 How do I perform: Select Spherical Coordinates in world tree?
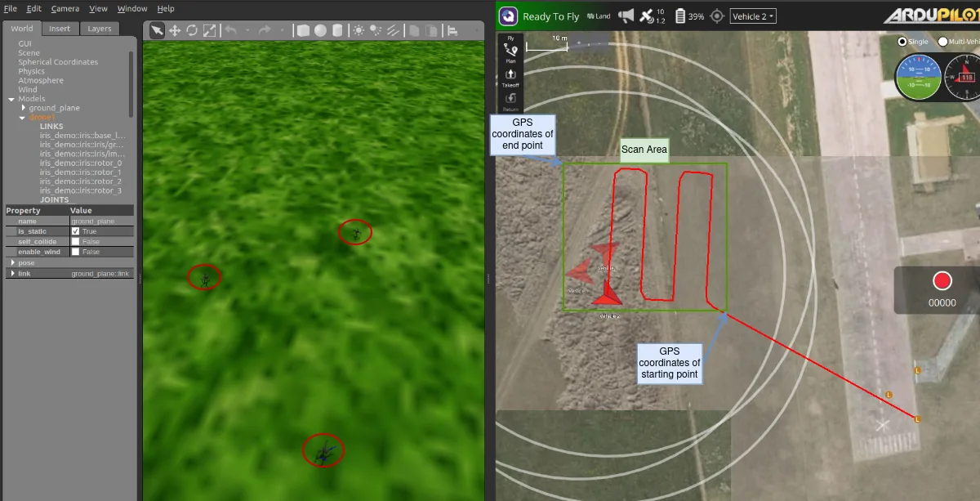pyautogui.click(x=58, y=62)
